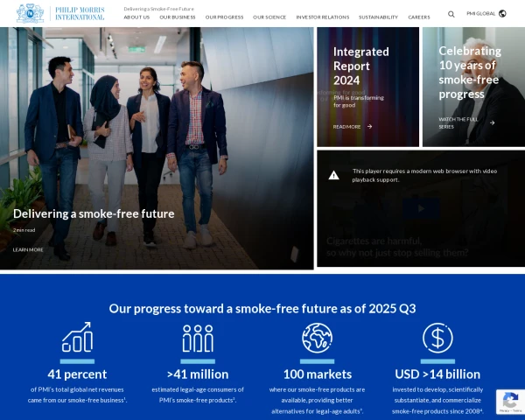Expand the Our Progress menu

(x=224, y=17)
